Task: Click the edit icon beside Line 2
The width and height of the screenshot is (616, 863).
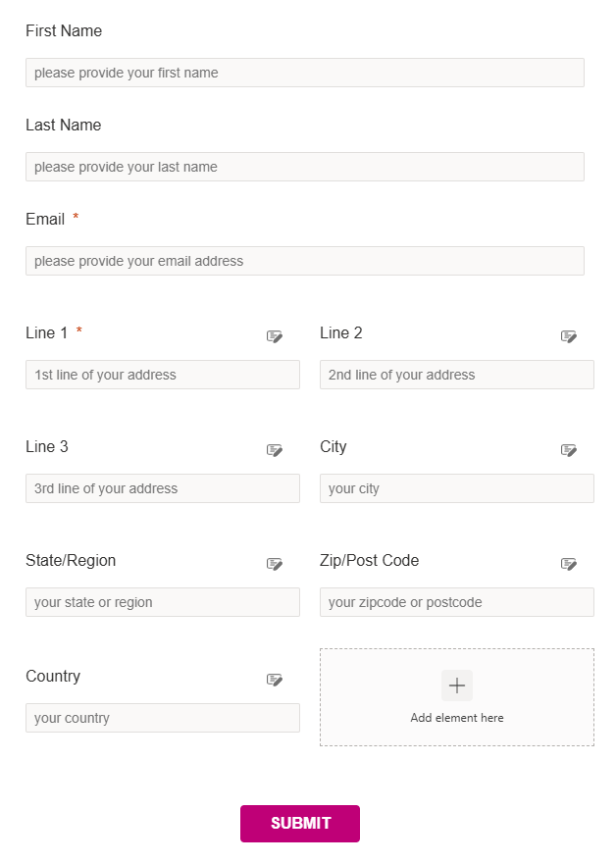Action: [569, 336]
